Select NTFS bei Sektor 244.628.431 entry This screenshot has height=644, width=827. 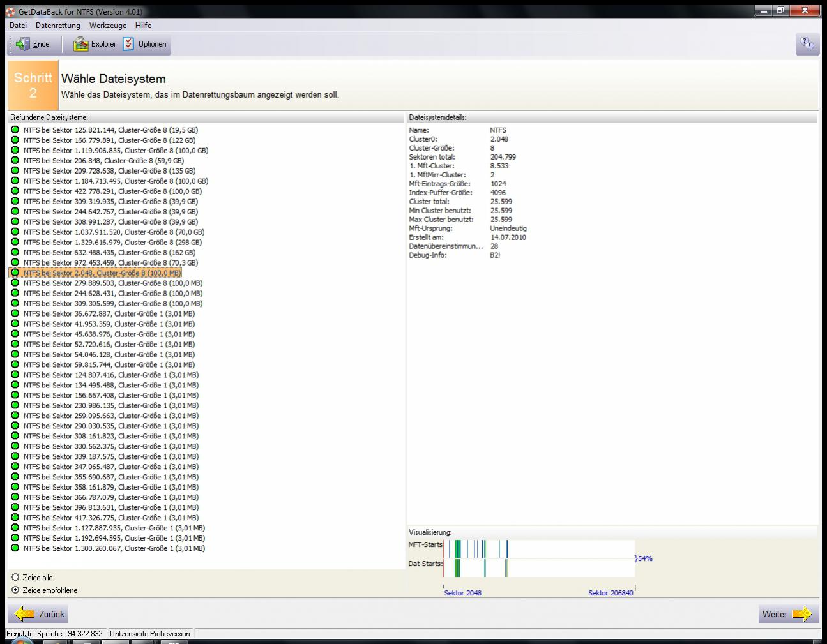pos(113,294)
